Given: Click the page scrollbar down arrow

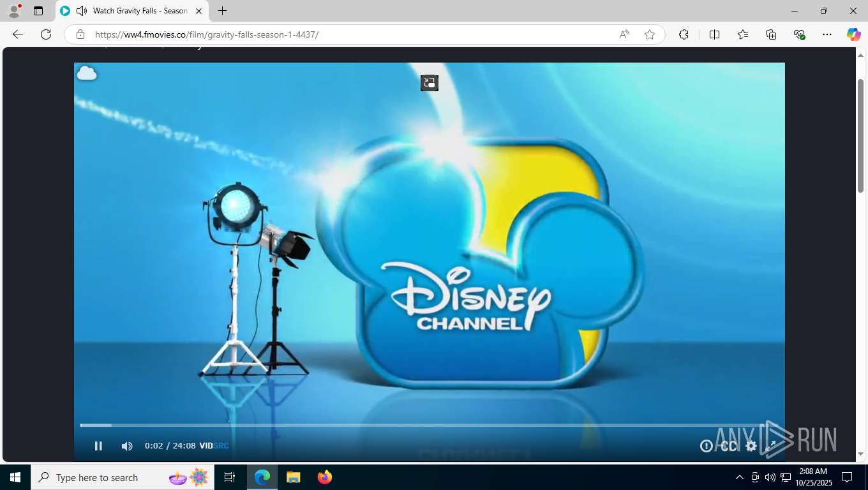Looking at the screenshot, I should point(860,454).
